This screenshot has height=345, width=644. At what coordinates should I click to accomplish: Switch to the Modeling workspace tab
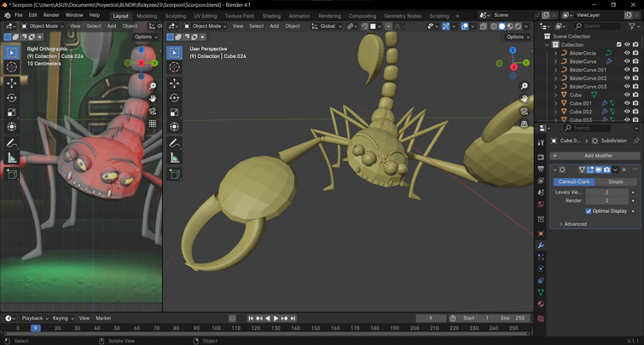147,16
